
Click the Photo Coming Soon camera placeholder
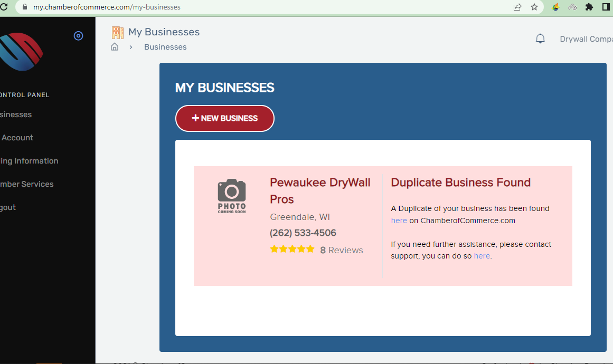point(232,196)
